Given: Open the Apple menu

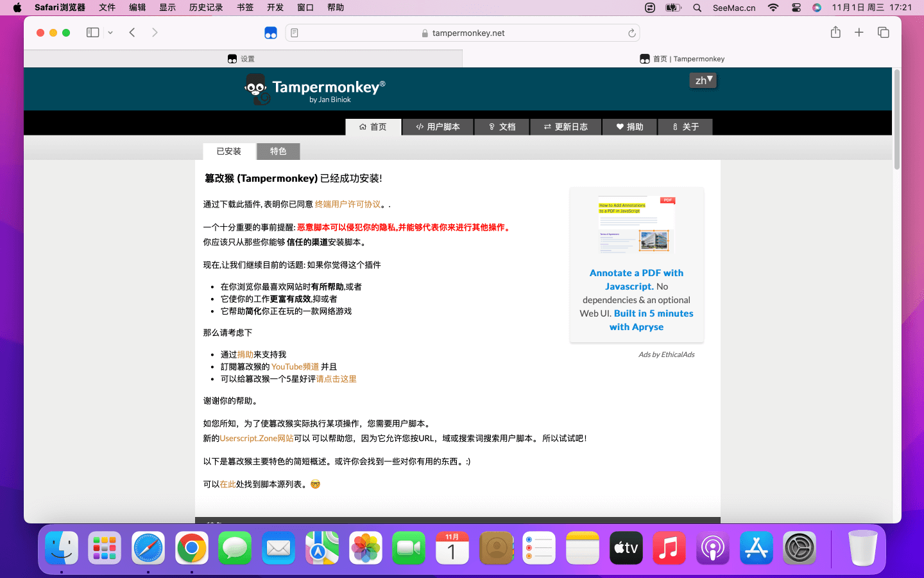Looking at the screenshot, I should click(17, 8).
